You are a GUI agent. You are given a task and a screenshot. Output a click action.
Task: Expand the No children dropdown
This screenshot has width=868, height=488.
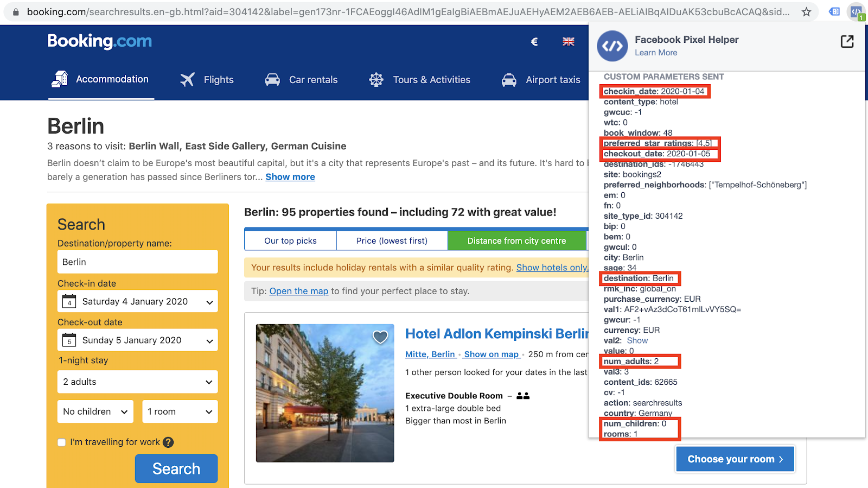pyautogui.click(x=95, y=411)
